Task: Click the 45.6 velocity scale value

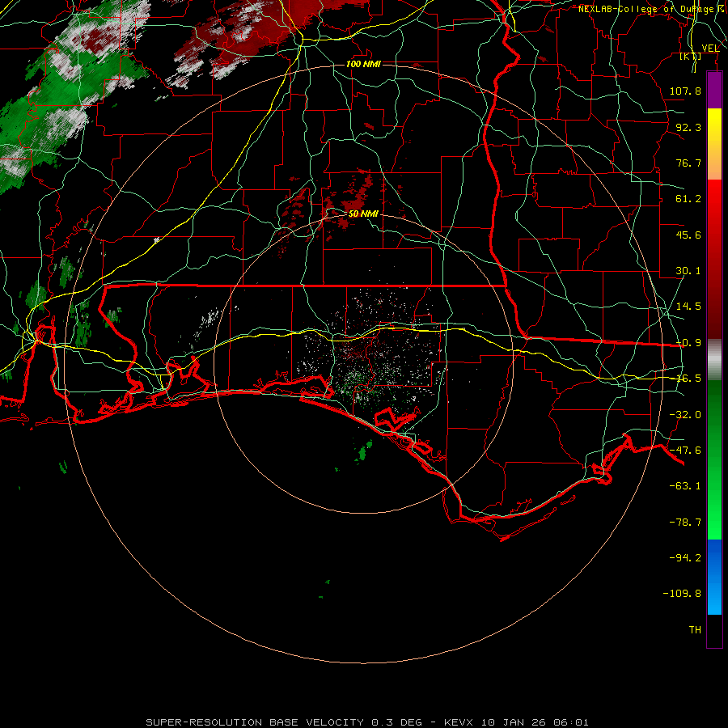Action: click(688, 235)
